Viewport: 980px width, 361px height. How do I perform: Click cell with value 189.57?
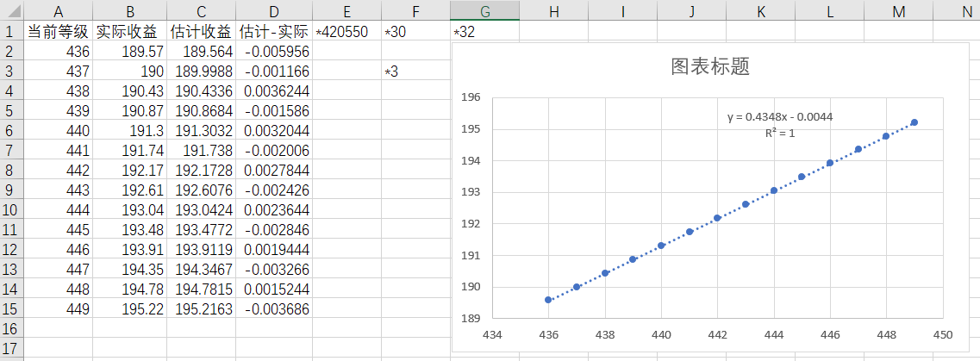click(x=130, y=51)
